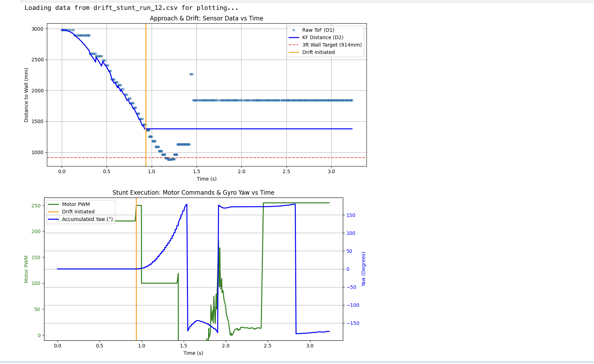Click the '-50' tick on the Yaw axis
Viewport: 594px width, 364px height.
coord(351,287)
